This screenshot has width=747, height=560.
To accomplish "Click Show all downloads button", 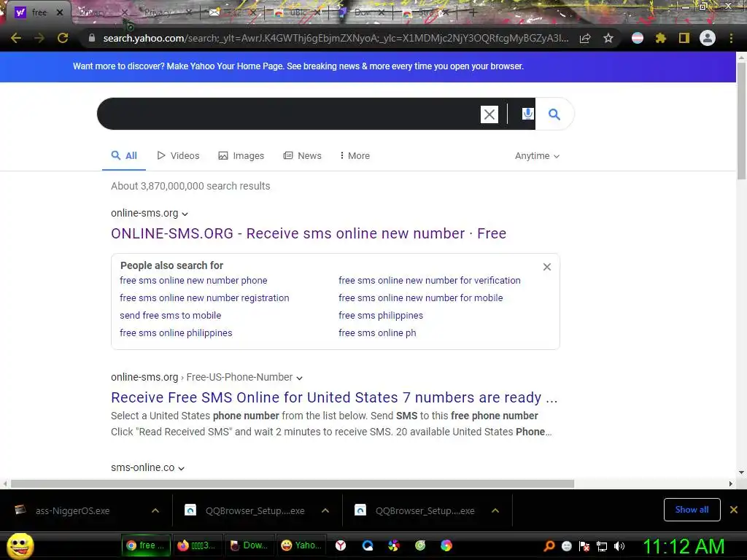I will click(692, 510).
